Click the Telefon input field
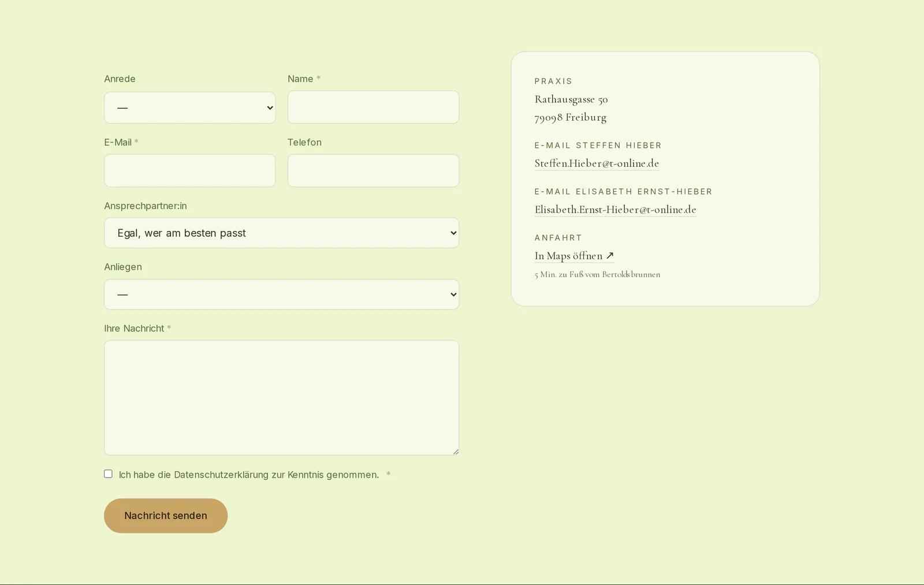 [373, 170]
